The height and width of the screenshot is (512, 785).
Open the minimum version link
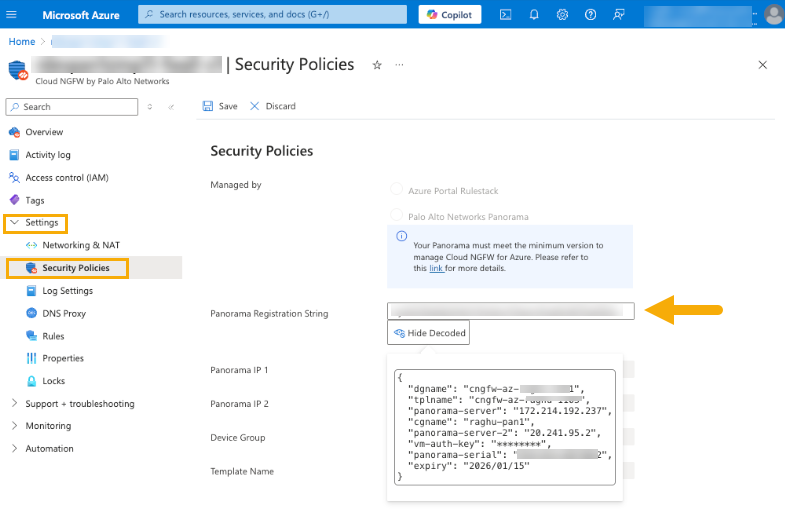(436, 269)
